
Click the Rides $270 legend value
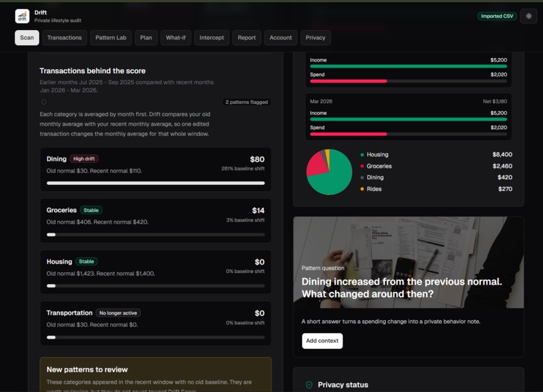click(505, 189)
